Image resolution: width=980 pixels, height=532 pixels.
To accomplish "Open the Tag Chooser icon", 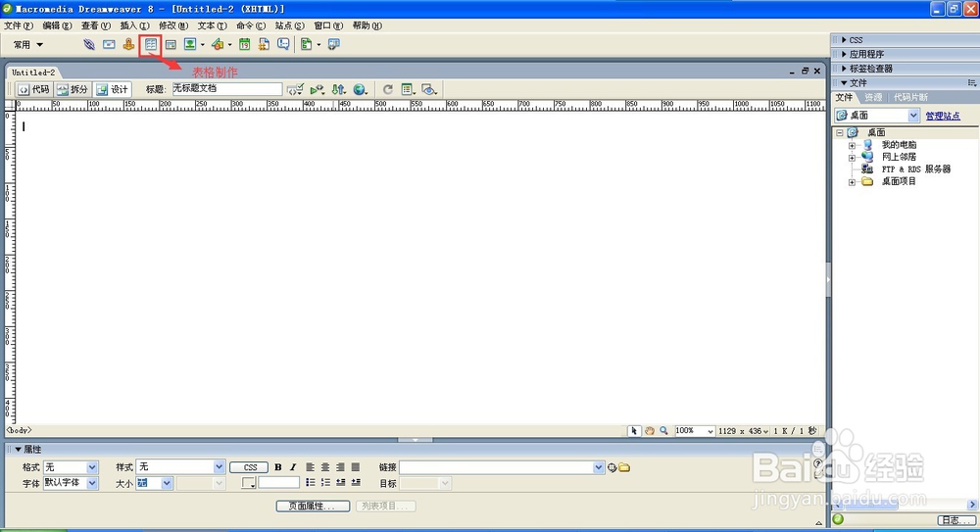I will pos(334,44).
